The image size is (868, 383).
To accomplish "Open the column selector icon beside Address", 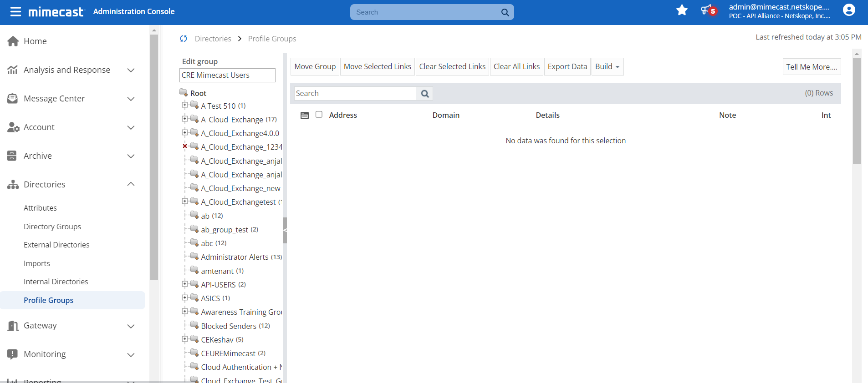I will tap(305, 116).
